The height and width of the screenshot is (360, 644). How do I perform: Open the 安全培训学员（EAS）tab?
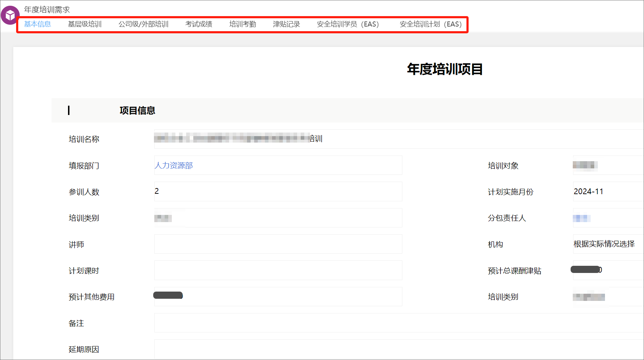[348, 24]
